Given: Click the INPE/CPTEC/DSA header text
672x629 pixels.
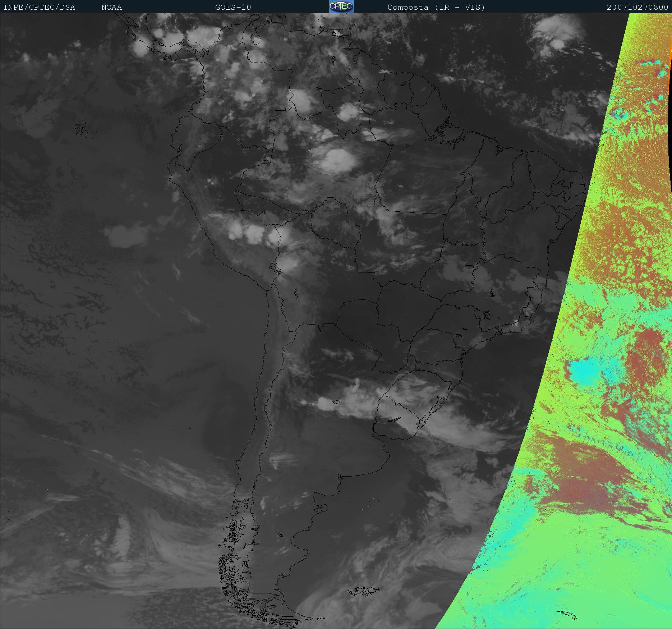Looking at the screenshot, I should coord(39,7).
